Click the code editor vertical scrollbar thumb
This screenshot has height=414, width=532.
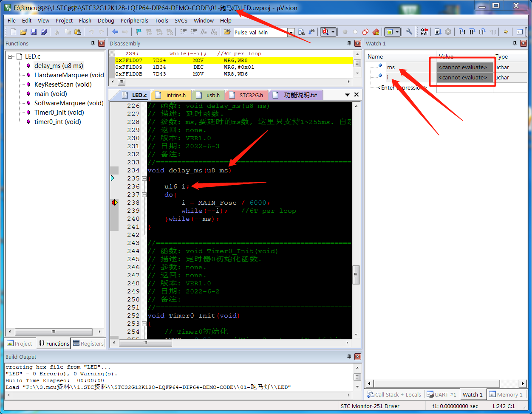[356, 274]
